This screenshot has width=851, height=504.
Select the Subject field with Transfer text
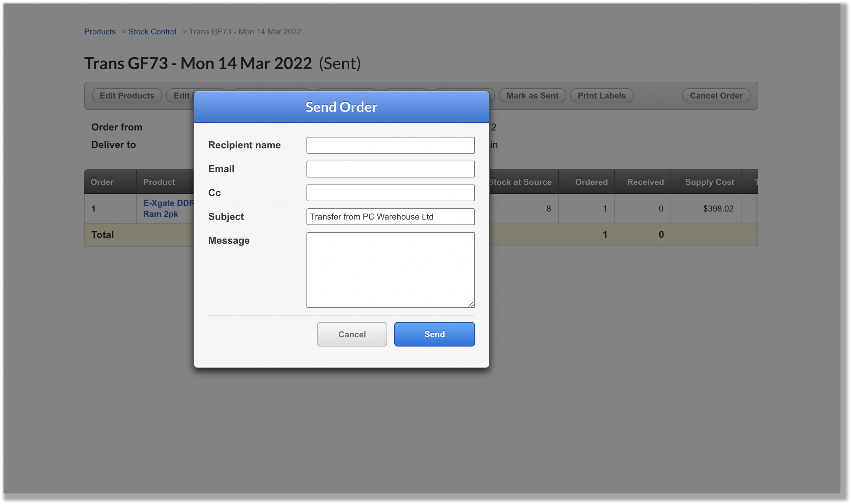pos(390,217)
